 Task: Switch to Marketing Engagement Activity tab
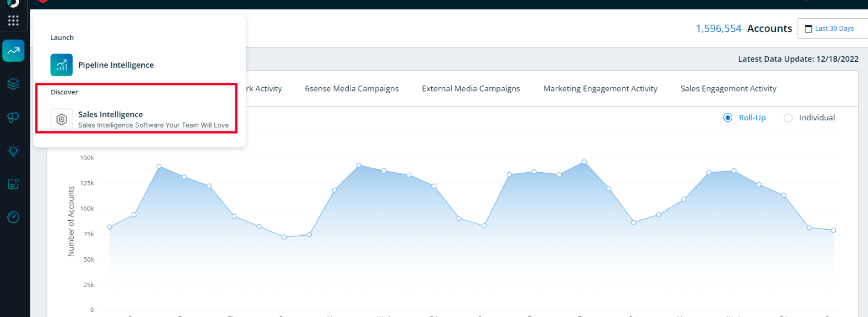[x=600, y=88]
